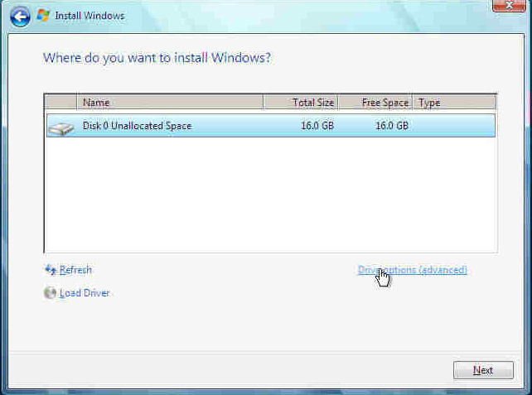Click the Type column header
Viewport: 532px width, 395px height.
point(453,103)
